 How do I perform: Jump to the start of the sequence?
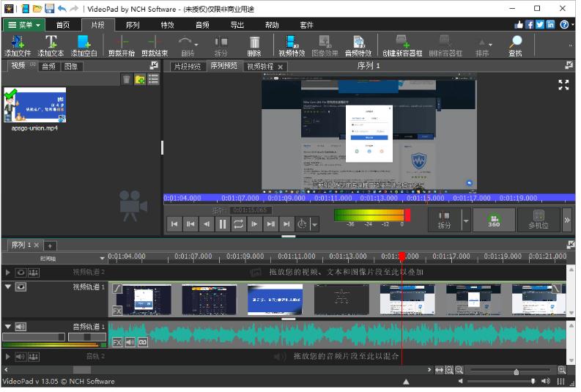(174, 224)
